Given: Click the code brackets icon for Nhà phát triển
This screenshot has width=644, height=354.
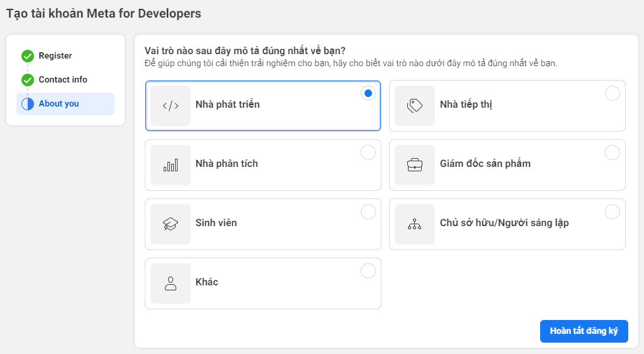Looking at the screenshot, I should (x=171, y=106).
